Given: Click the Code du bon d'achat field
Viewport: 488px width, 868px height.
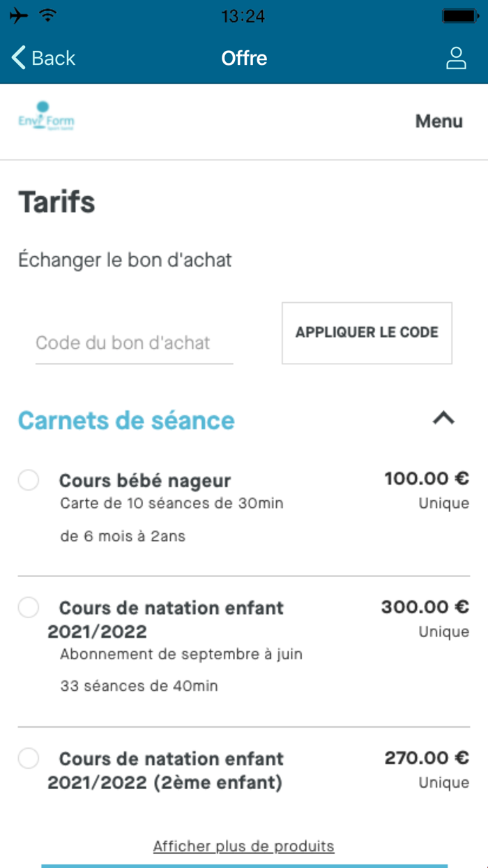Looking at the screenshot, I should click(134, 343).
